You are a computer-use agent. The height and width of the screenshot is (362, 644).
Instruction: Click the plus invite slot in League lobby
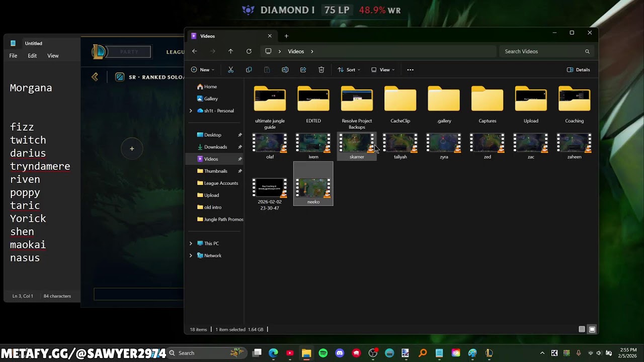pyautogui.click(x=132, y=149)
